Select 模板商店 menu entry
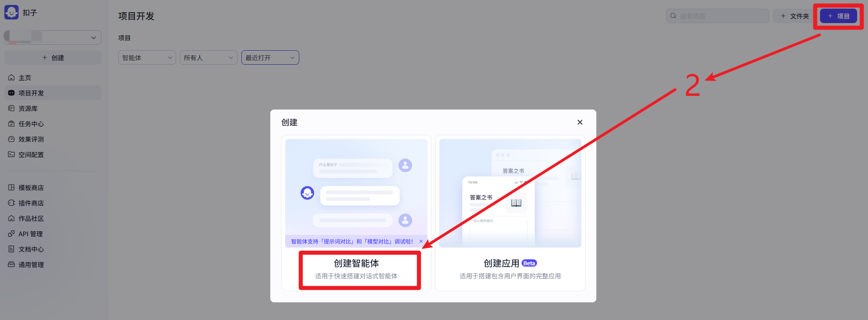 pyautogui.click(x=53, y=188)
